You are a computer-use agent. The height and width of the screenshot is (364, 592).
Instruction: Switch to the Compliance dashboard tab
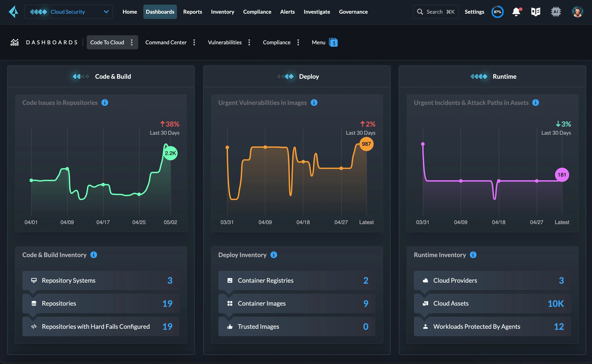click(277, 42)
